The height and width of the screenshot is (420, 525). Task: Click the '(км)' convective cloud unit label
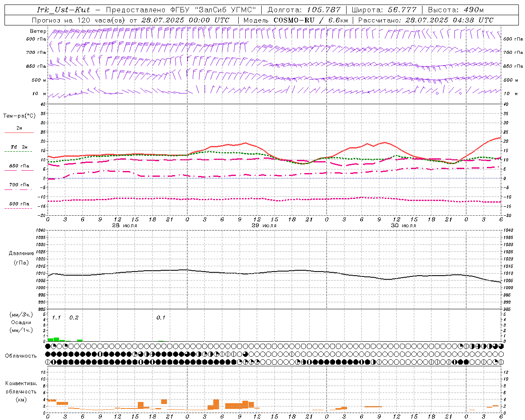(x=21, y=399)
